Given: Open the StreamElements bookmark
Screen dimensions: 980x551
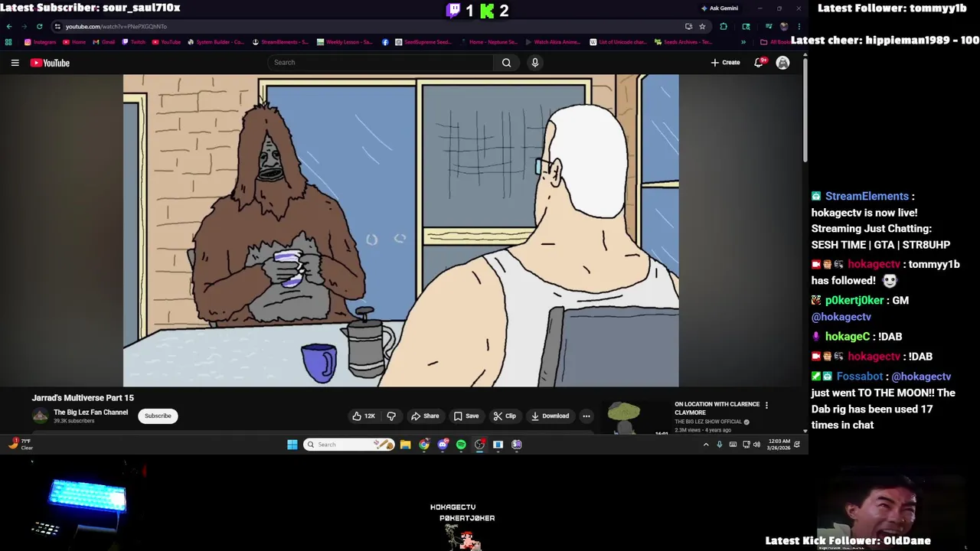Looking at the screenshot, I should [280, 42].
